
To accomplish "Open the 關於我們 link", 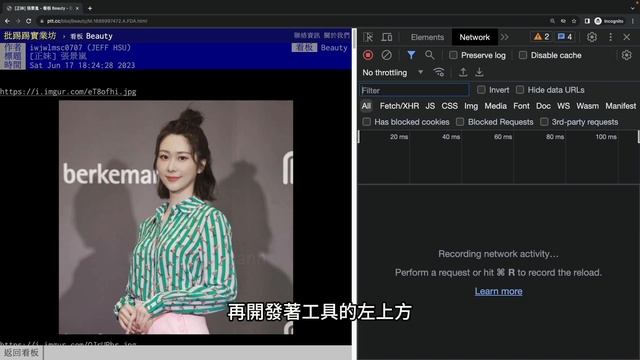I will [336, 36].
